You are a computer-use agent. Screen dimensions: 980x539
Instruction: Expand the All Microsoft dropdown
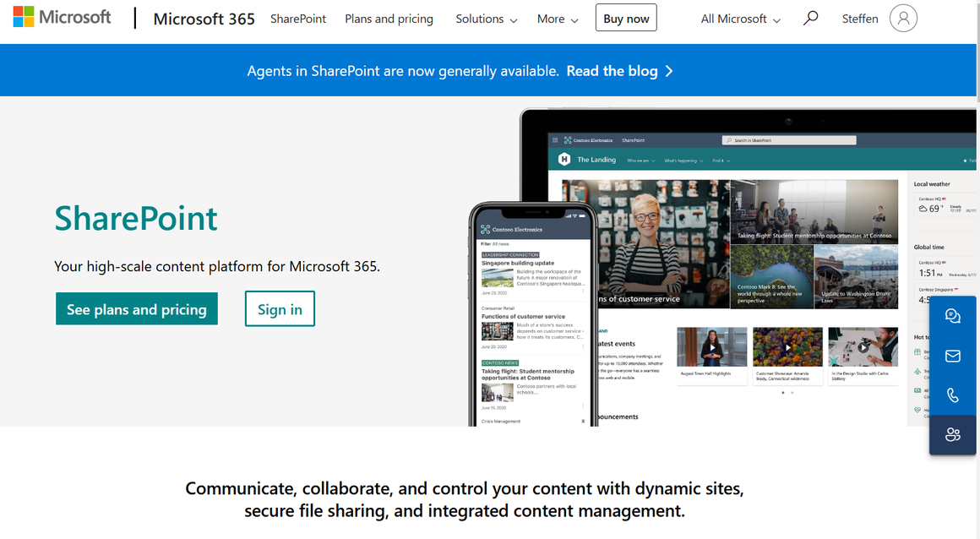(x=738, y=18)
